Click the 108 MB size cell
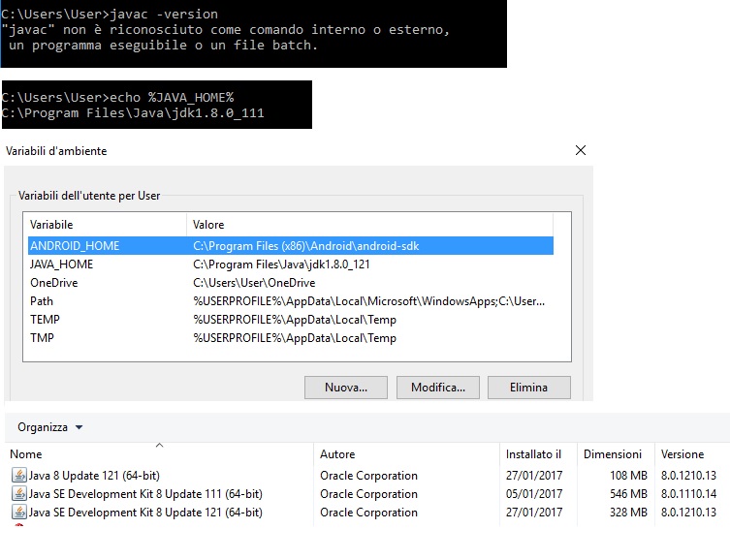 [628, 476]
